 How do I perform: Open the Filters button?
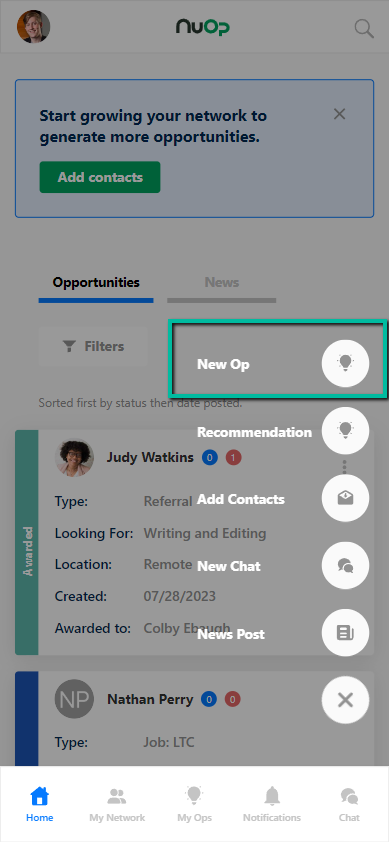coord(93,346)
